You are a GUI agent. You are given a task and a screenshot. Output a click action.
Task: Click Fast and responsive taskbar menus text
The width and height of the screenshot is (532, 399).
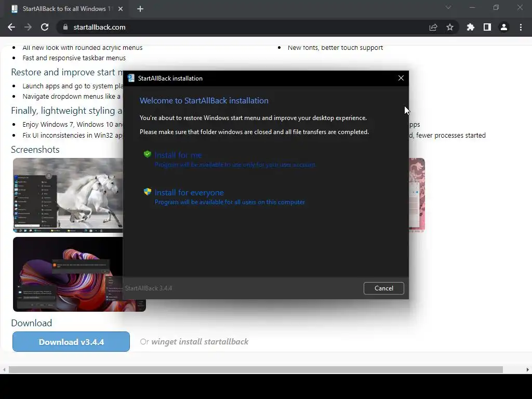pos(74,58)
